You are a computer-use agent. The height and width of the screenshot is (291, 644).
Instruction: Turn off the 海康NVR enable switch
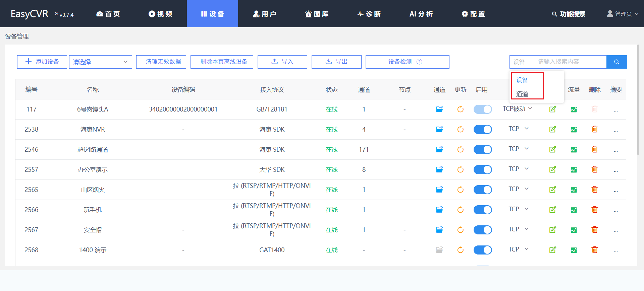tap(482, 130)
